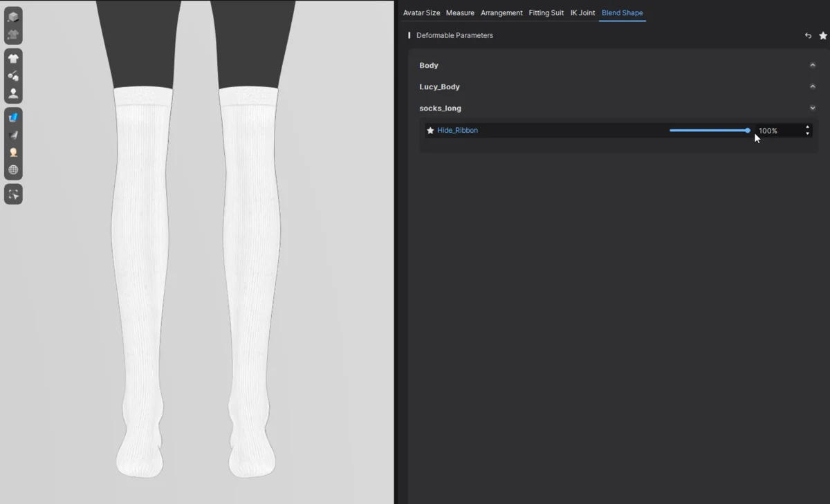
Task: Click the selection box with cursor icon
Action: coord(13,195)
